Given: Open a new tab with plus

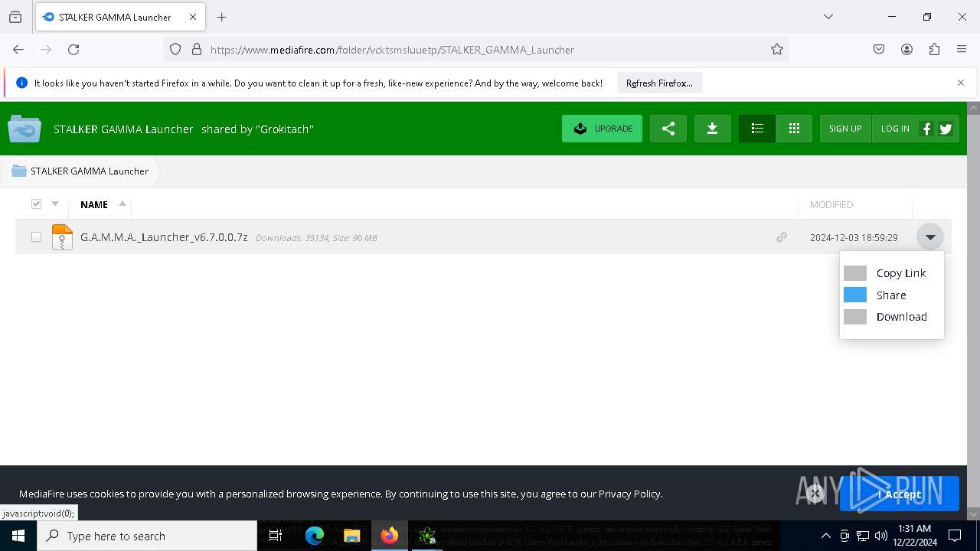Looking at the screenshot, I should tap(222, 17).
